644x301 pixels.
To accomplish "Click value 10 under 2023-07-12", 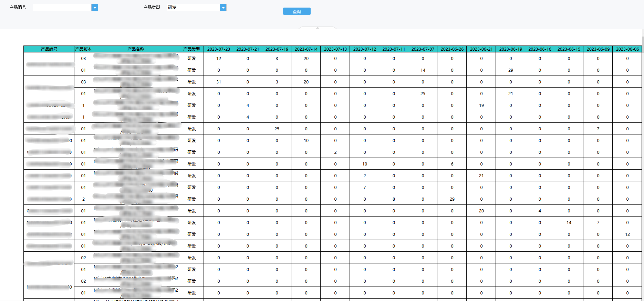I will [x=365, y=164].
